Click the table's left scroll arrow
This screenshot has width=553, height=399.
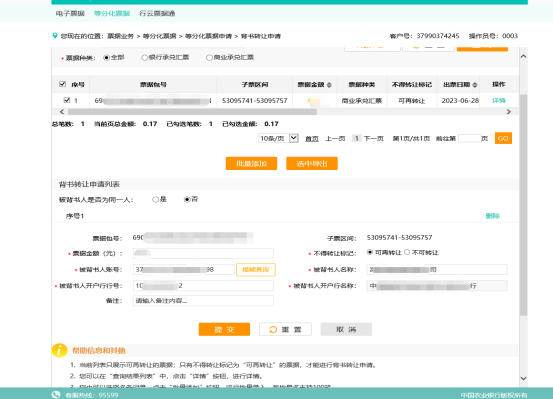pos(62,112)
